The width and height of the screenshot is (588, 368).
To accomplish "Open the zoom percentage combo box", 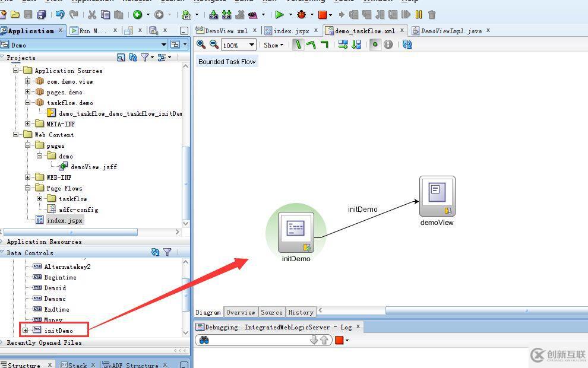I will click(239, 45).
